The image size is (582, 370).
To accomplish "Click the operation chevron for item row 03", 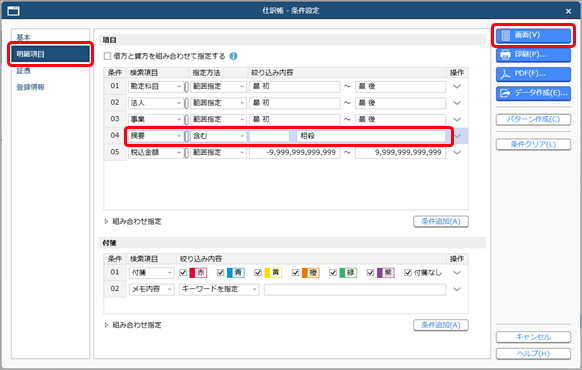I will (457, 119).
